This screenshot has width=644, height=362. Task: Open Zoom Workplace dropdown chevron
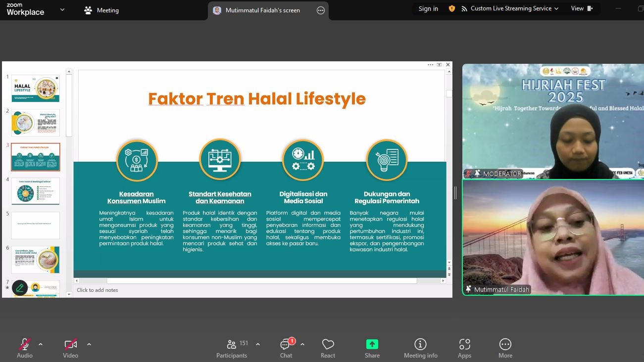tap(62, 9)
